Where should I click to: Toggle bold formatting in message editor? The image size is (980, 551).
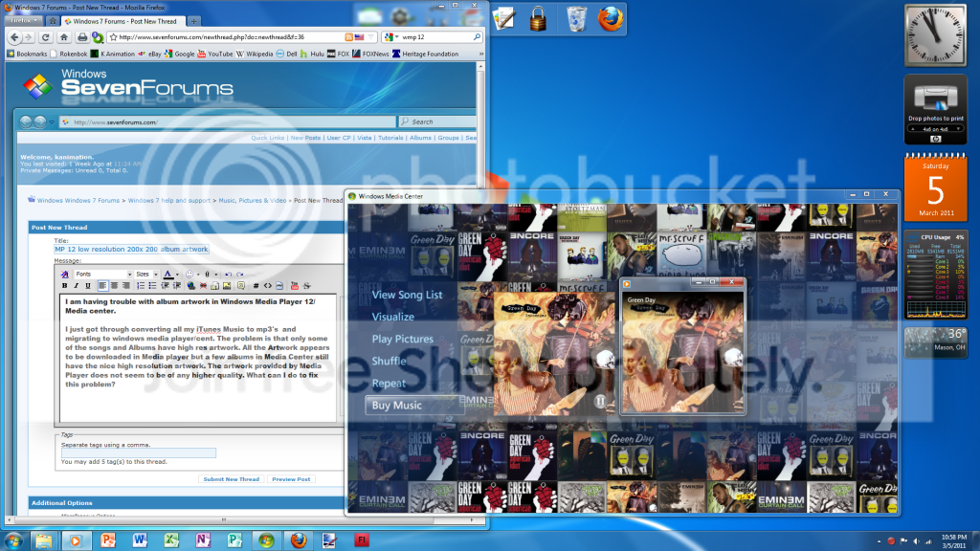(64, 286)
